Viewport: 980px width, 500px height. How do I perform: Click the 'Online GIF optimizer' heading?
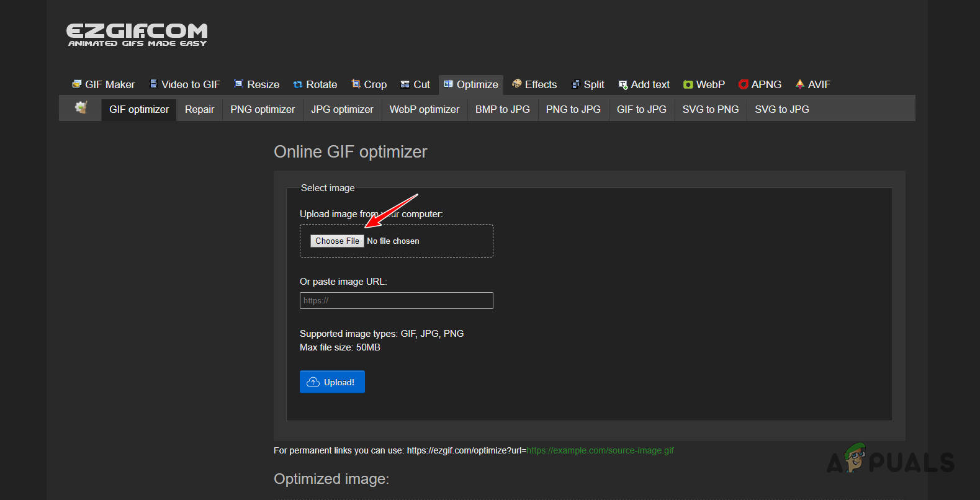pyautogui.click(x=351, y=152)
